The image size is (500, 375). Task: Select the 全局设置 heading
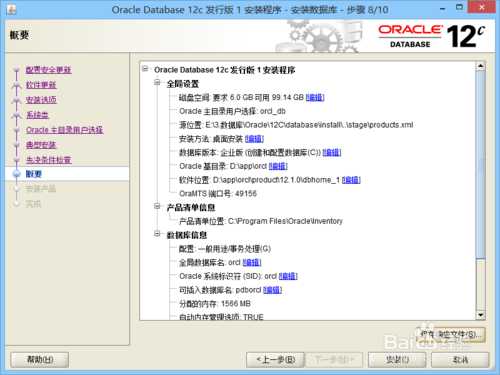pyautogui.click(x=183, y=84)
